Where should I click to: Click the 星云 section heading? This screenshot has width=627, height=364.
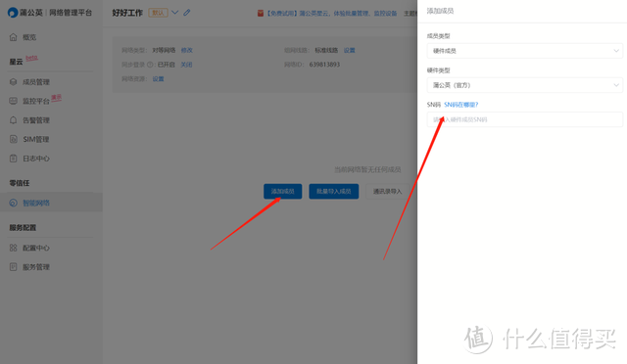(16, 62)
